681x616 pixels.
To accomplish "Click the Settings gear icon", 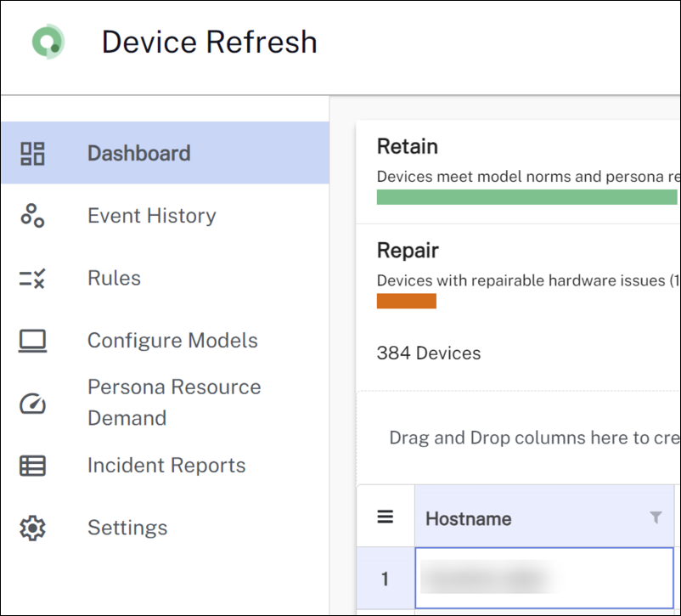I will 32,528.
